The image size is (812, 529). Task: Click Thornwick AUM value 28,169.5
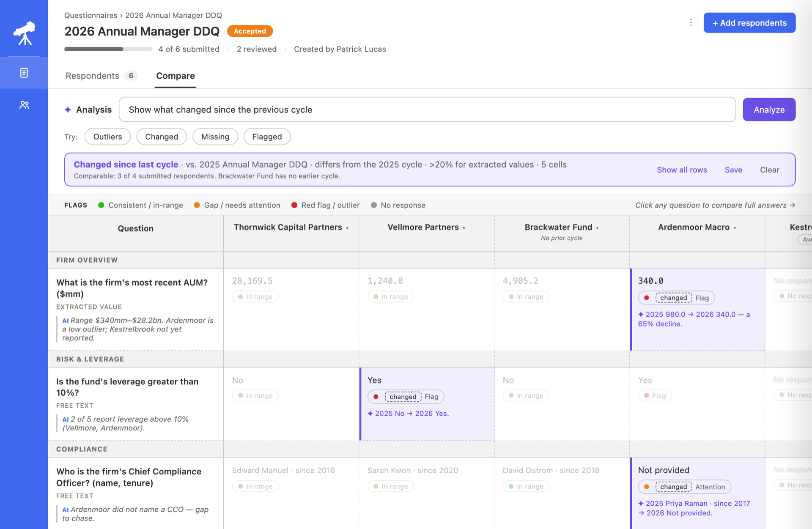click(x=252, y=281)
